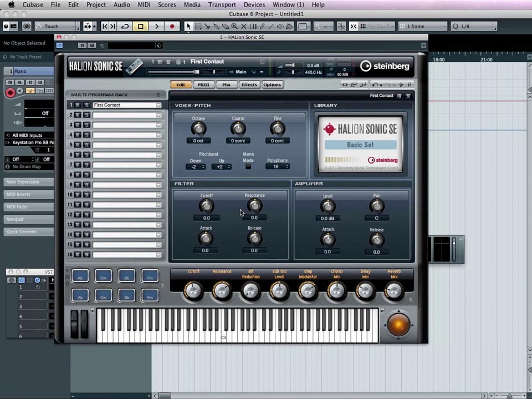Click the transport Play button

(x=156, y=26)
